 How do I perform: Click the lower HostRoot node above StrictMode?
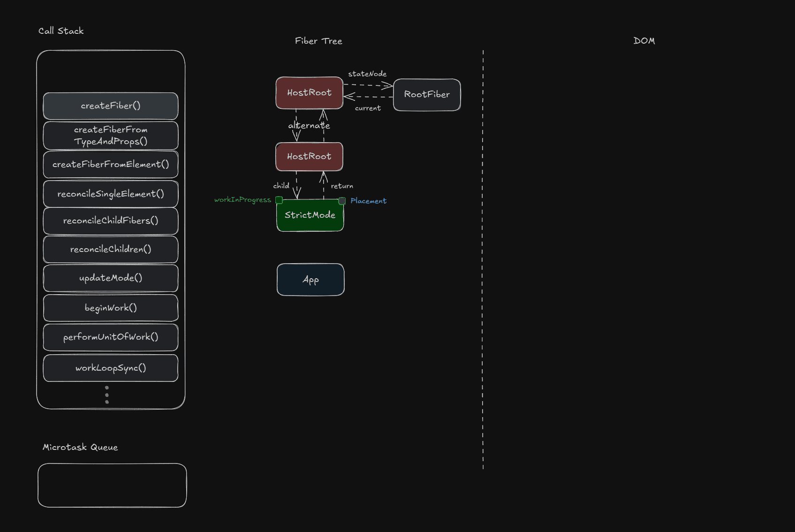click(x=309, y=157)
